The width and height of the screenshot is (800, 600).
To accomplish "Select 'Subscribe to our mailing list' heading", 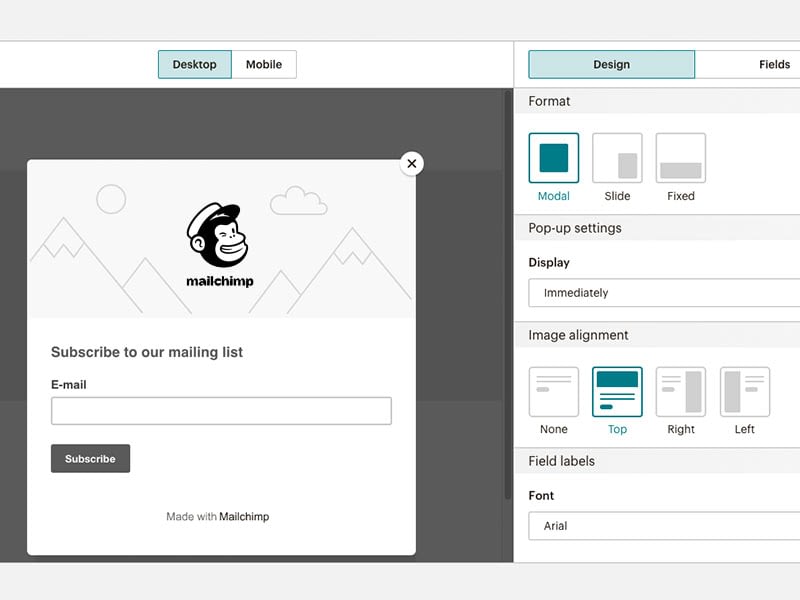I will [147, 352].
